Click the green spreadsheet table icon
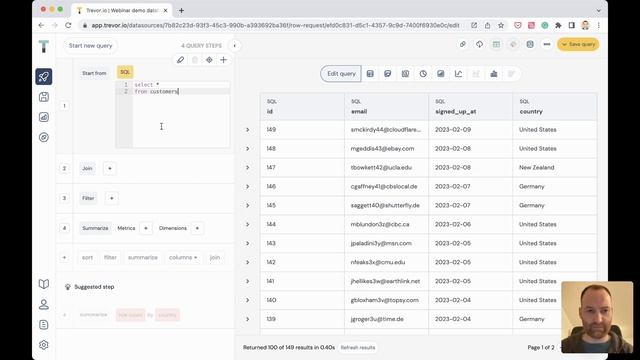This screenshot has height=360, width=640. point(496,44)
